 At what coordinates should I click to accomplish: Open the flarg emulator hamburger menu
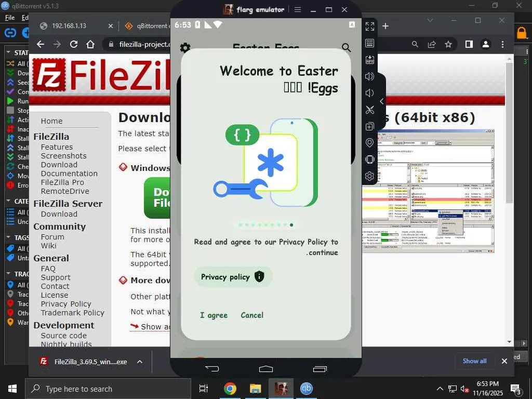point(298,9)
